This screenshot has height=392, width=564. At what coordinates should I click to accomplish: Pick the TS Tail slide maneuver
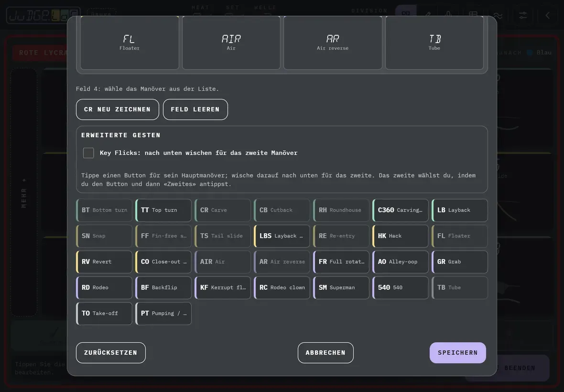pyautogui.click(x=223, y=236)
